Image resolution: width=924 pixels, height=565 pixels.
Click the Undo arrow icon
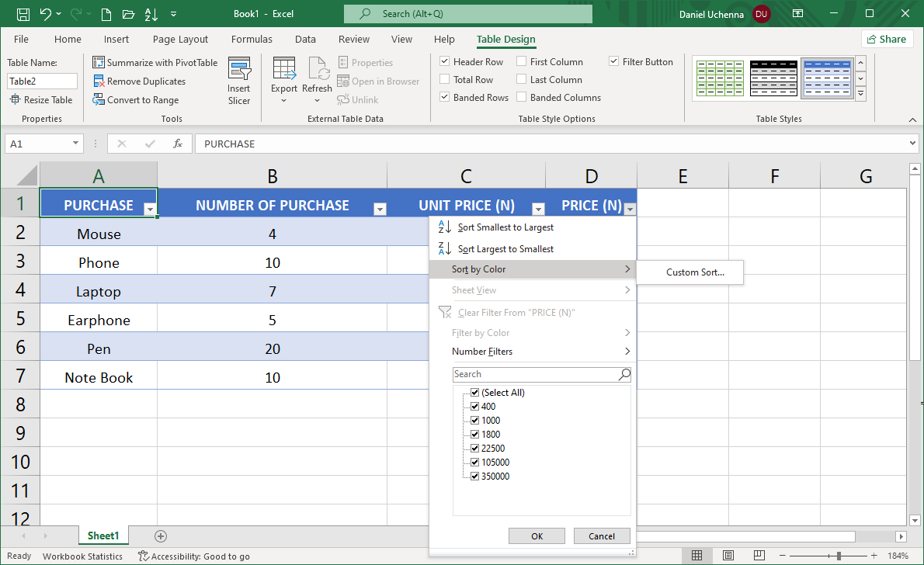(46, 14)
